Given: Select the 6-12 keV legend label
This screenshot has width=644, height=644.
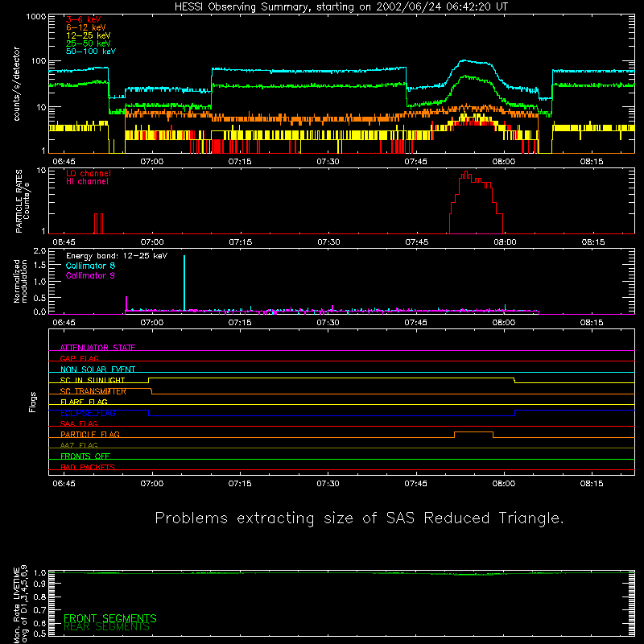Looking at the screenshot, I should (x=86, y=27).
